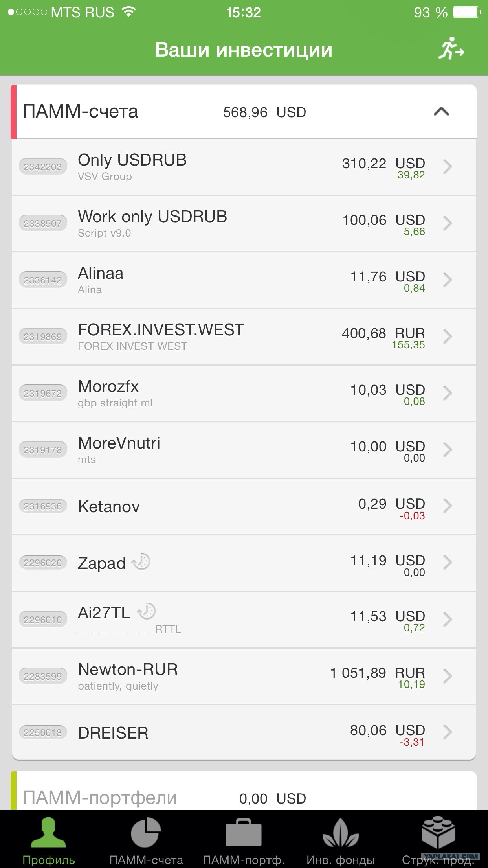
Task: Tap the logout running-man icon
Action: coord(451,48)
